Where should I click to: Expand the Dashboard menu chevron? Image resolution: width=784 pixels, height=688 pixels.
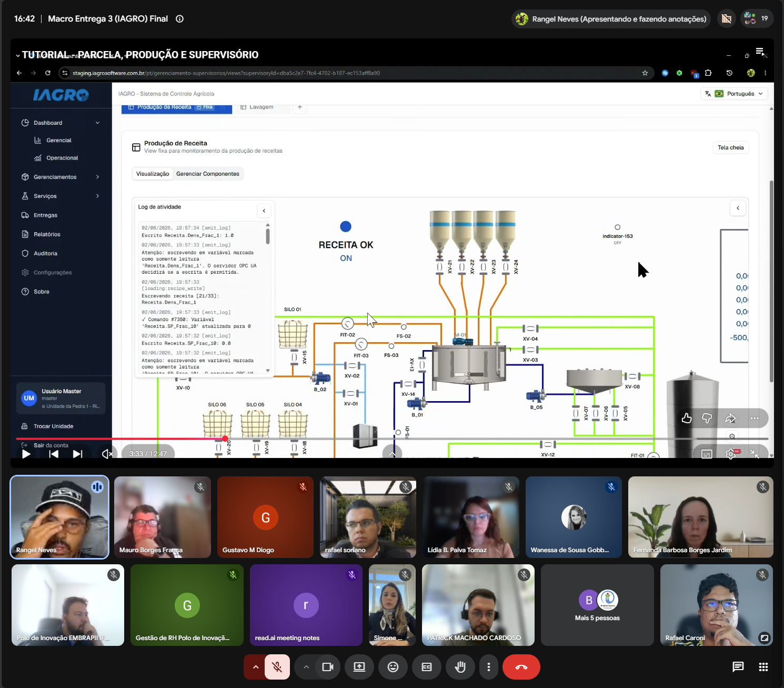(97, 123)
